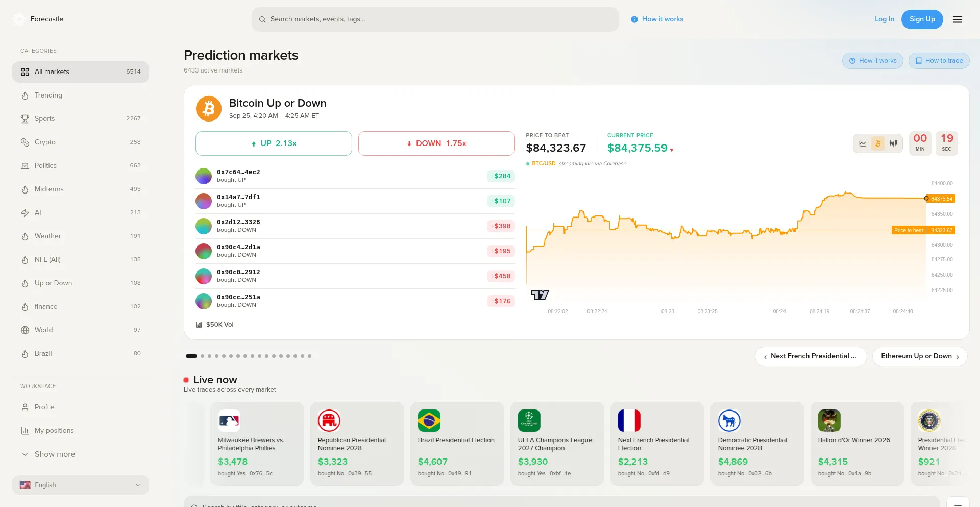Click the Price to beat chart marker
The height and width of the screenshot is (507, 980).
point(909,230)
